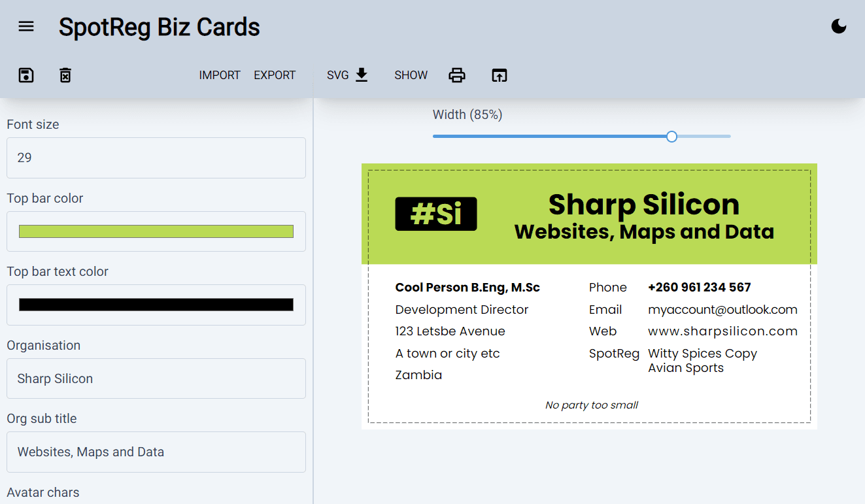
Task: Click phone number +260 961 234 567
Action: pyautogui.click(x=699, y=287)
